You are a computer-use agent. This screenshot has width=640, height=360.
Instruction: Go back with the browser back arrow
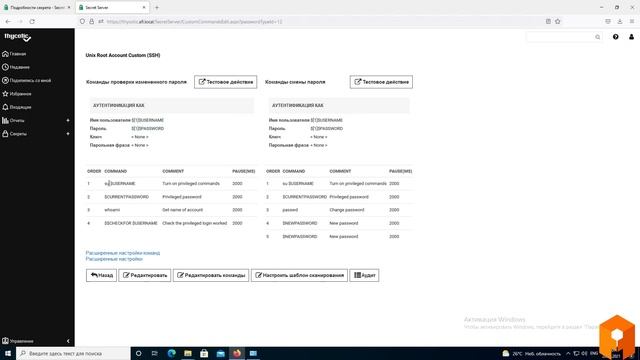tap(8, 21)
